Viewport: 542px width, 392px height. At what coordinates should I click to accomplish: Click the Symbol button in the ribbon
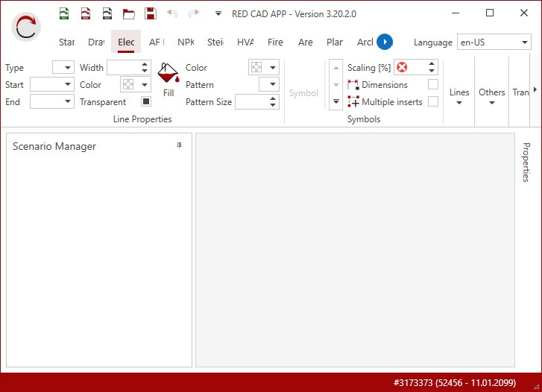(x=303, y=93)
